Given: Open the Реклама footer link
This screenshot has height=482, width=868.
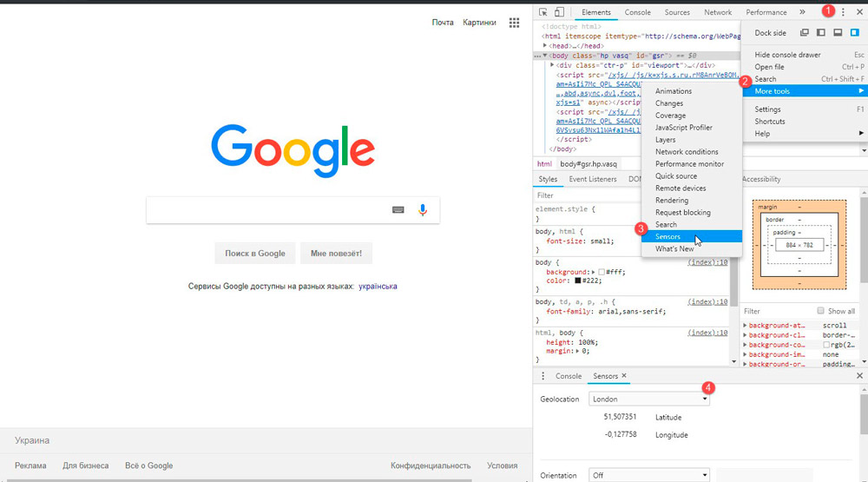Looking at the screenshot, I should pos(30,465).
